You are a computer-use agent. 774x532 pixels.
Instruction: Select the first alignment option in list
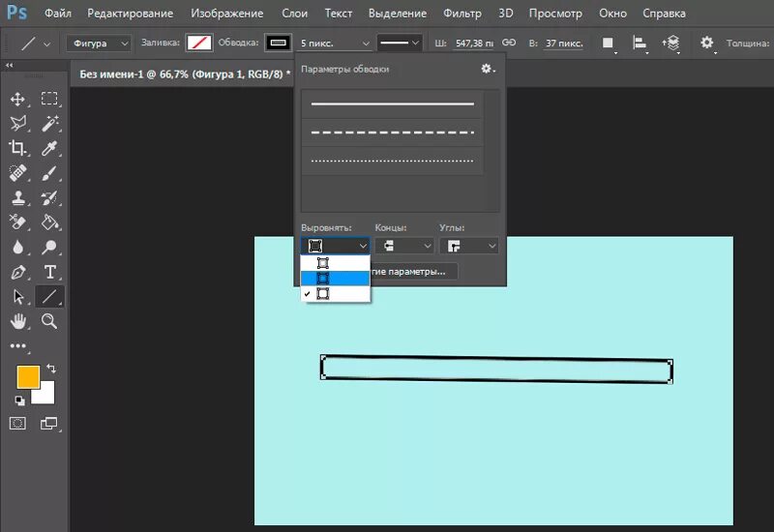click(335, 263)
